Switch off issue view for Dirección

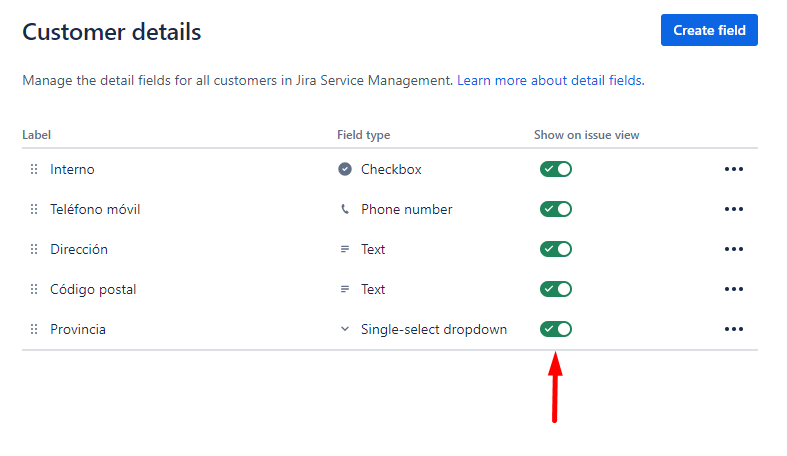coord(556,249)
